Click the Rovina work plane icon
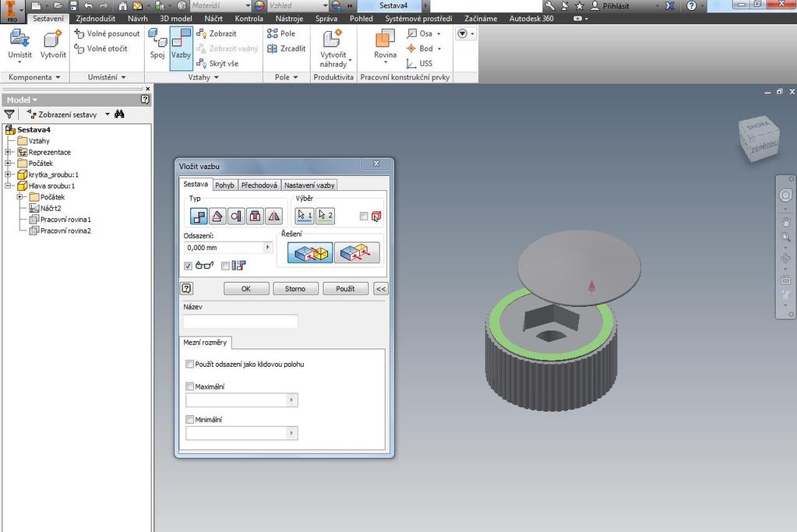 tap(385, 39)
